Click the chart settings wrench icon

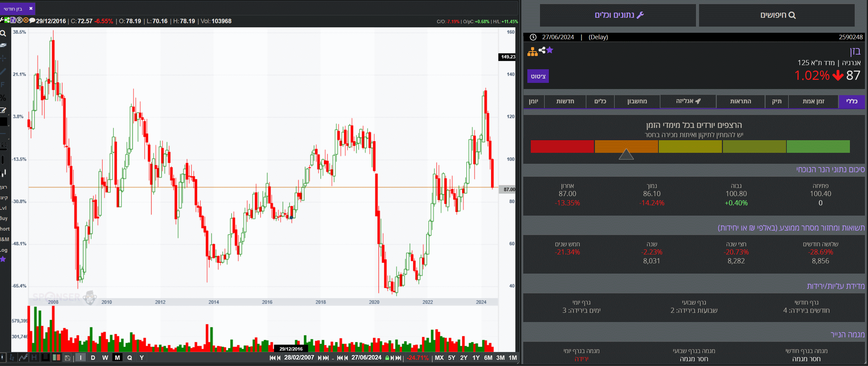2,20
